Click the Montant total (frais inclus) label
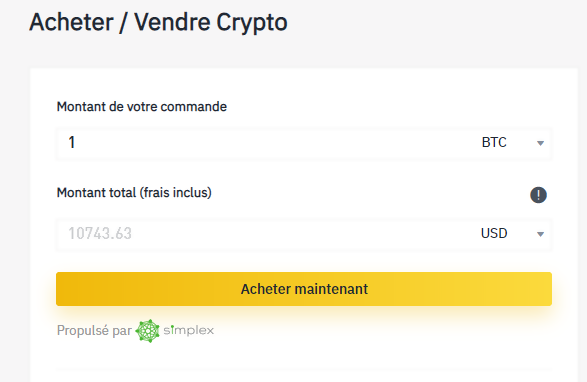Image resolution: width=587 pixels, height=382 pixels. click(134, 193)
